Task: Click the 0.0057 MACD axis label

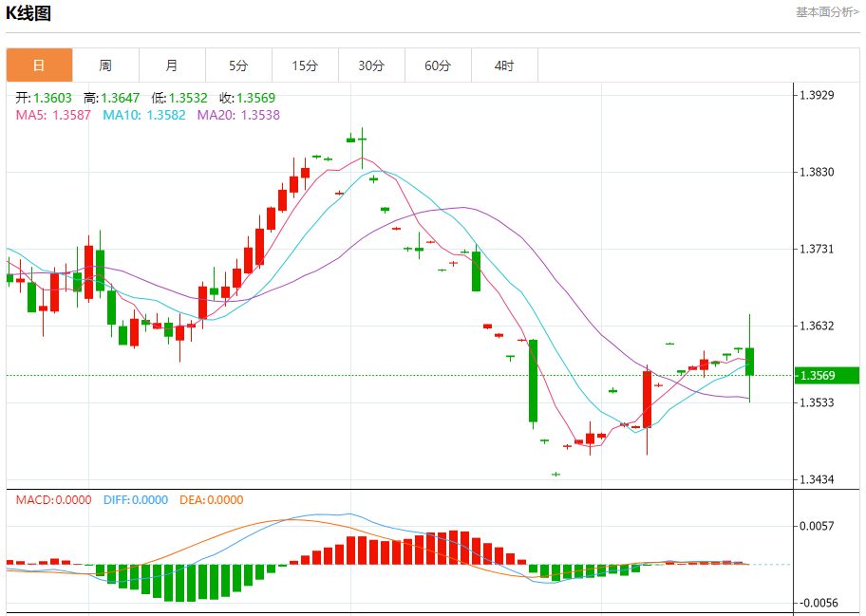Action: pos(817,526)
